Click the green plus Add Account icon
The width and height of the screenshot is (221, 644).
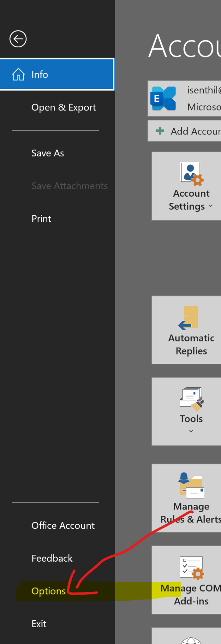tap(160, 131)
